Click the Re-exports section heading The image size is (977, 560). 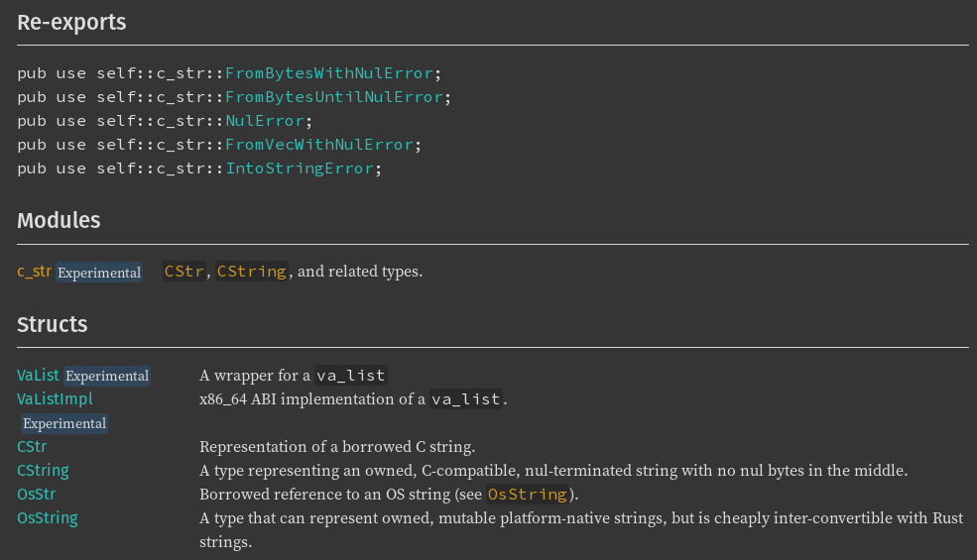click(x=71, y=21)
